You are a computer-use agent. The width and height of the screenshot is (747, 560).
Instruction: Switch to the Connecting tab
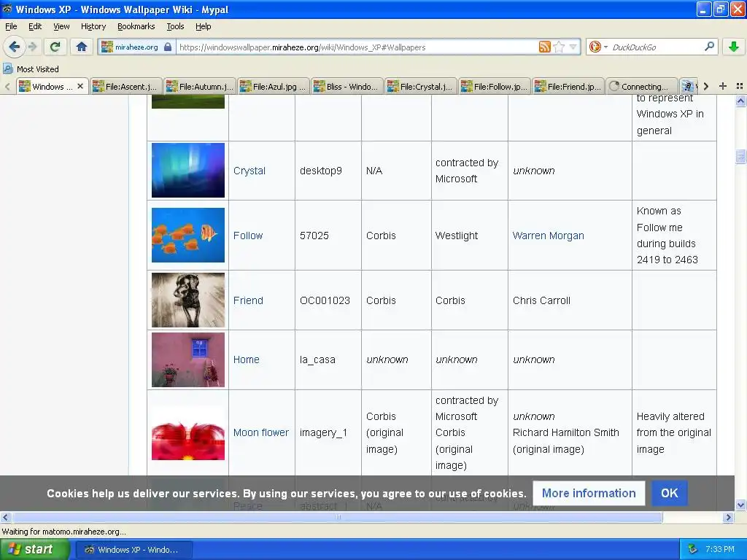coord(642,86)
